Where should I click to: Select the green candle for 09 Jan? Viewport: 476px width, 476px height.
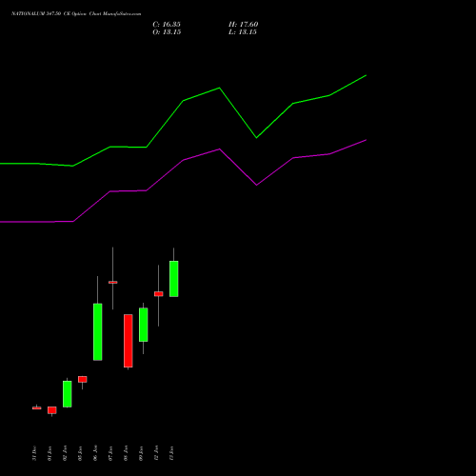pos(144,325)
